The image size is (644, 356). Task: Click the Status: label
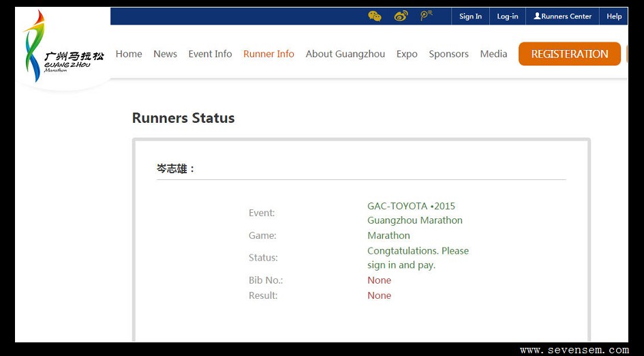(x=263, y=258)
